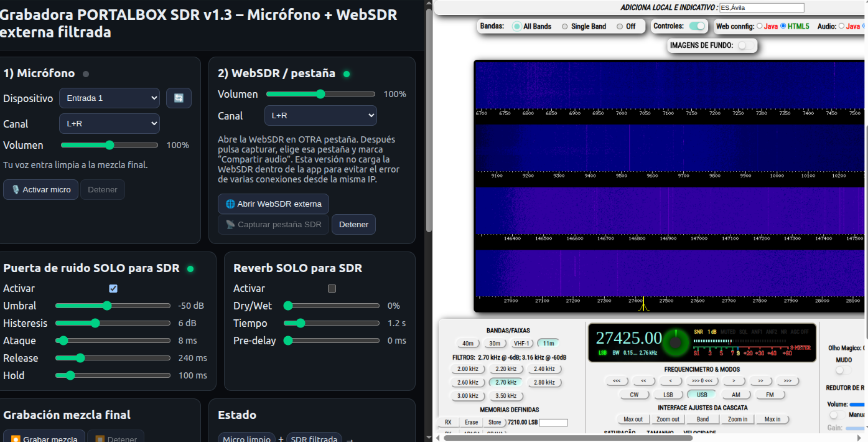Screen dimensions: 868x442
Task: Toggle the IMAGENS DE FUNDO switch
Action: tap(745, 45)
